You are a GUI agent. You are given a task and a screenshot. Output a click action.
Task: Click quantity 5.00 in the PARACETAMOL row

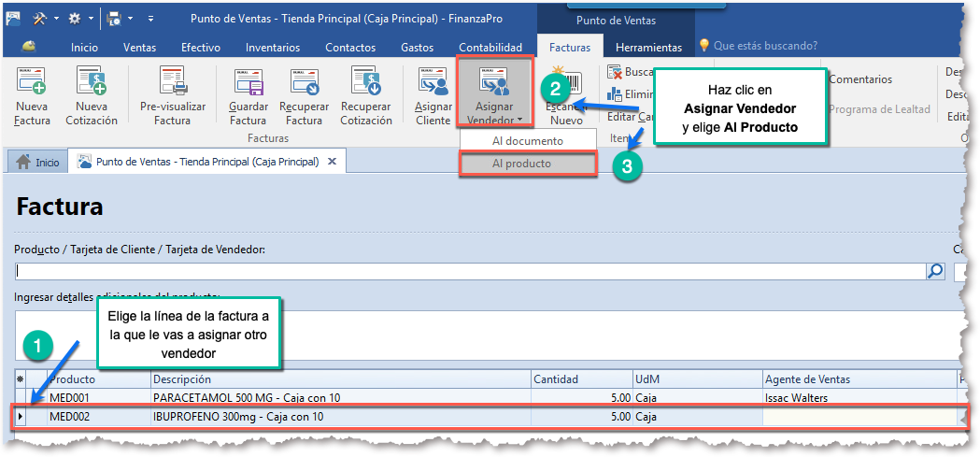[x=581, y=397]
